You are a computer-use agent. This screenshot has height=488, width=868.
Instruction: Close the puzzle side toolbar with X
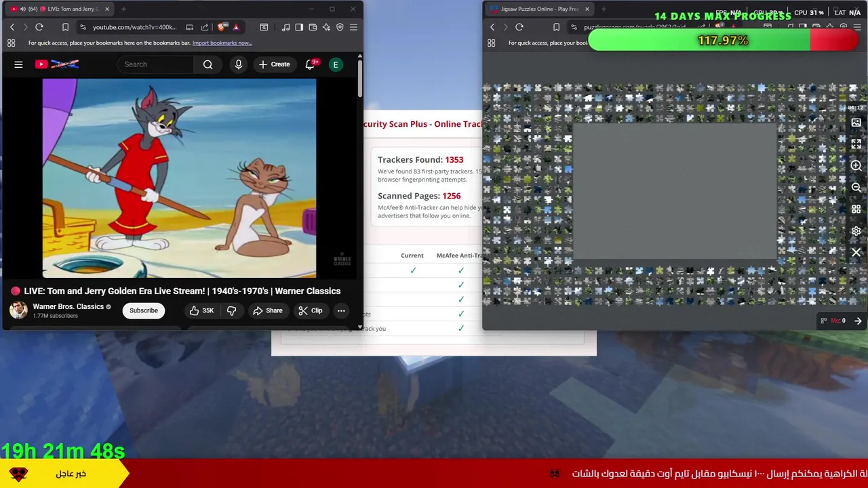pos(856,252)
